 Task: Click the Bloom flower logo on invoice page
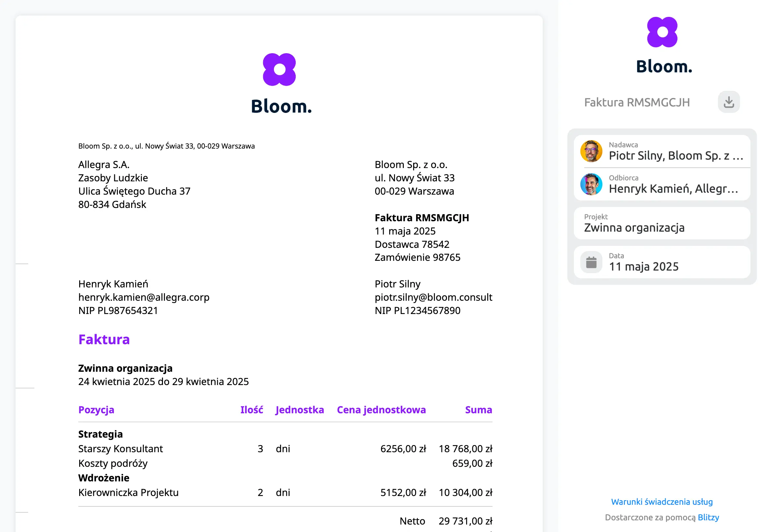(279, 69)
